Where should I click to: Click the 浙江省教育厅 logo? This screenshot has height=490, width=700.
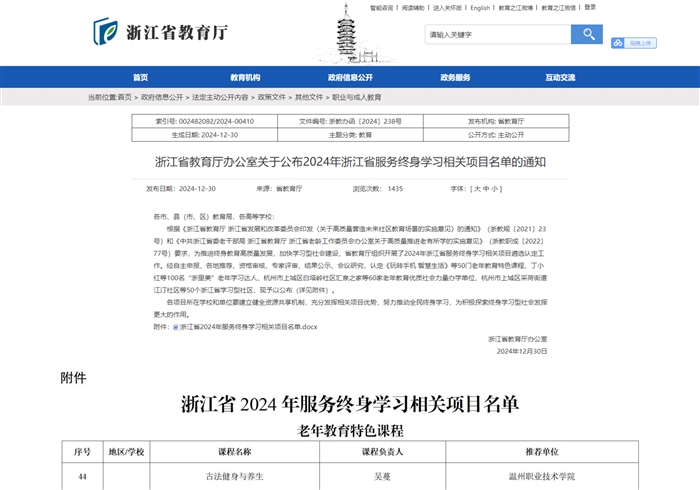(x=161, y=32)
